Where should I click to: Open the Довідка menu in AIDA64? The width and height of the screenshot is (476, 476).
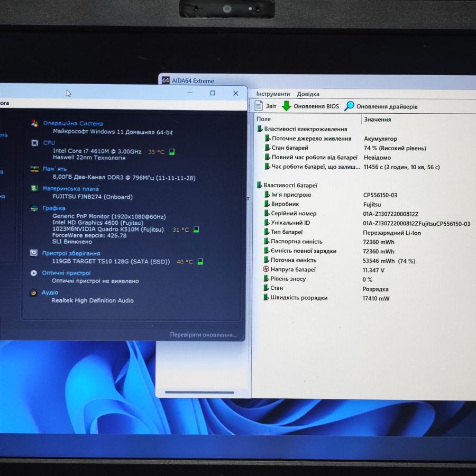(x=308, y=94)
